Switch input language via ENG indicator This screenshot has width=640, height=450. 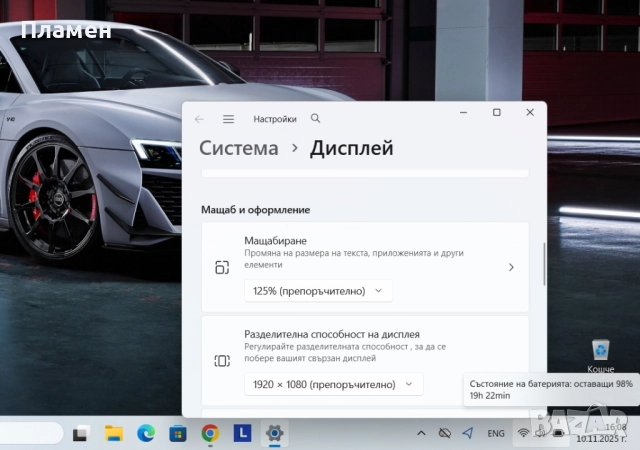click(x=496, y=434)
